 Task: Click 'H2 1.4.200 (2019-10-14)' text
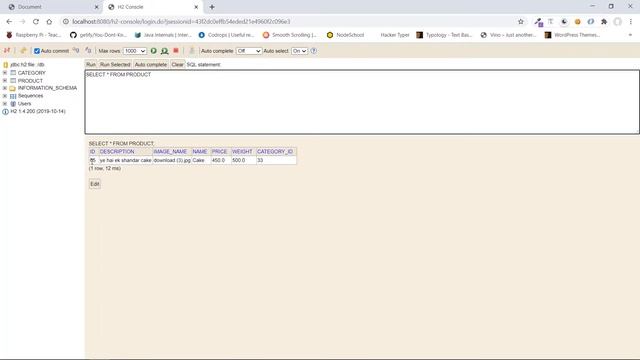(x=38, y=111)
